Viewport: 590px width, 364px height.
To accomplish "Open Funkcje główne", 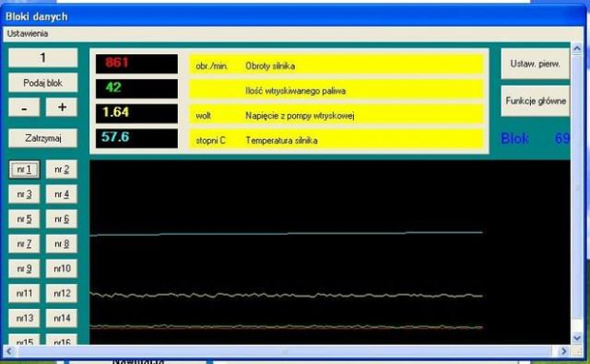I will tap(535, 101).
